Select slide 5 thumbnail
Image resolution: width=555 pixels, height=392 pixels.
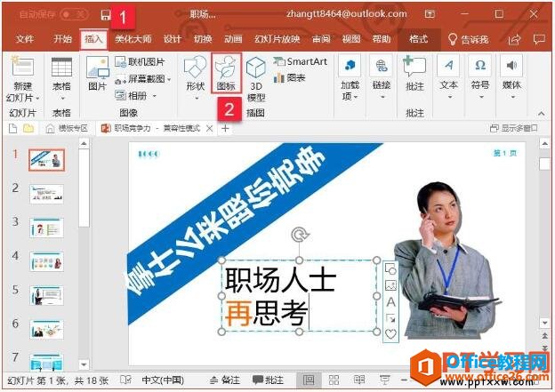pyautogui.click(x=47, y=296)
